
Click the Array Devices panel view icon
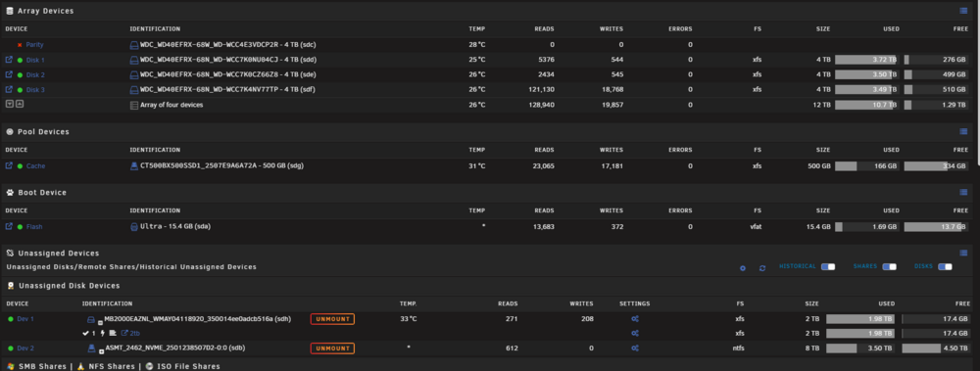tap(963, 11)
